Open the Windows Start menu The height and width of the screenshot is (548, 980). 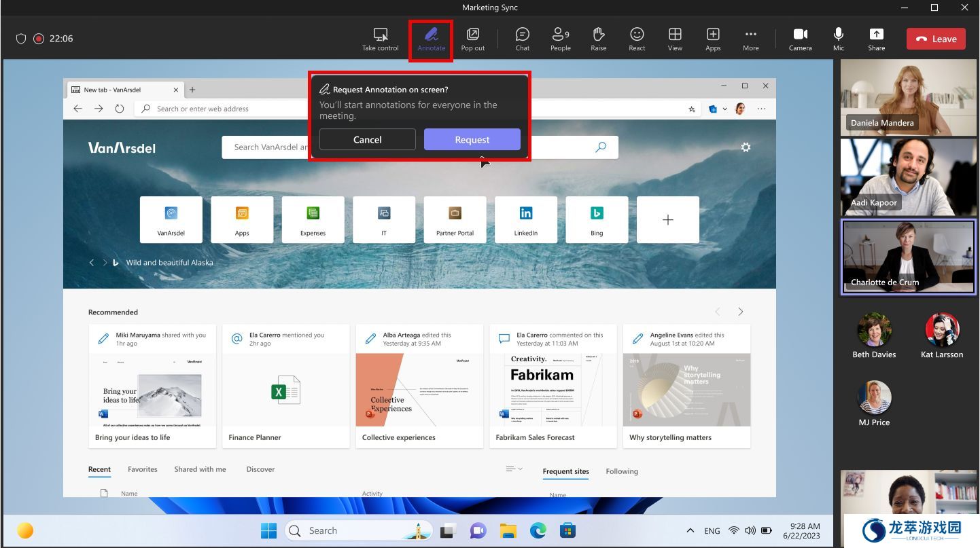(x=268, y=531)
